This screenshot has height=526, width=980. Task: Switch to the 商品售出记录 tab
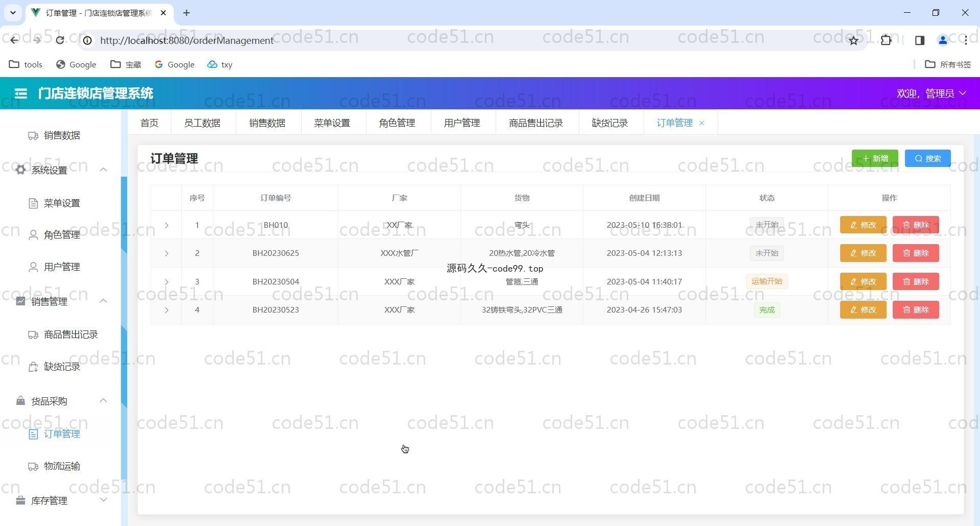(x=536, y=123)
